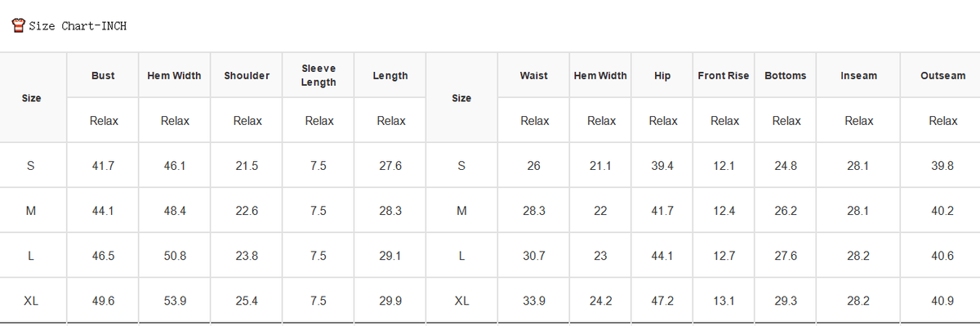The width and height of the screenshot is (980, 326).
Task: Select the Hip column header
Action: [662, 75]
